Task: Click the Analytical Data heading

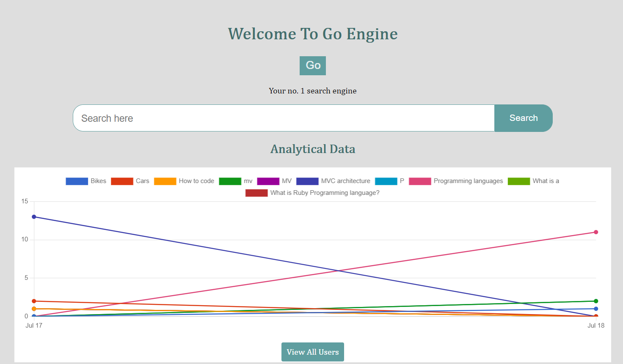Action: coord(313,149)
